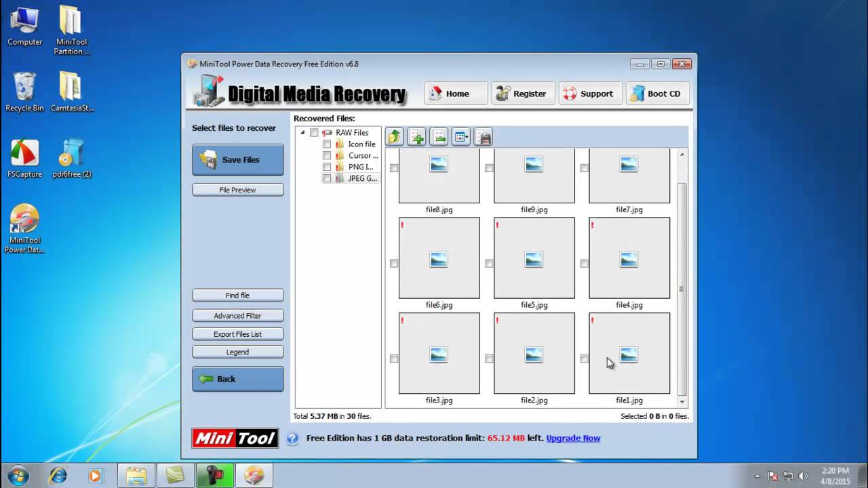This screenshot has width=868, height=488.
Task: Select the Cursor folder in tree
Action: pyautogui.click(x=363, y=156)
